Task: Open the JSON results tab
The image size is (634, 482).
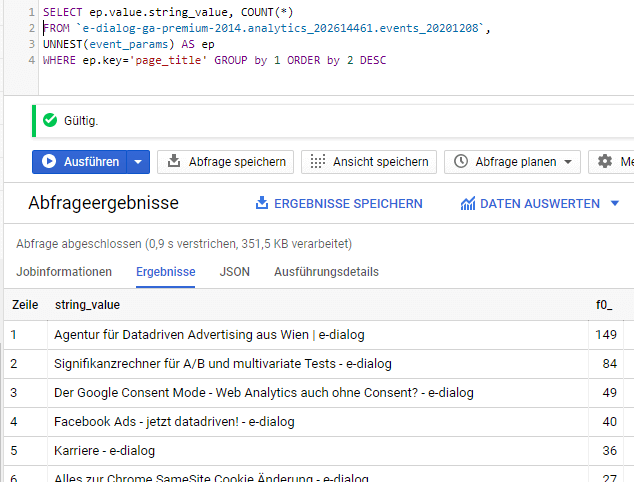Action: pos(235,272)
